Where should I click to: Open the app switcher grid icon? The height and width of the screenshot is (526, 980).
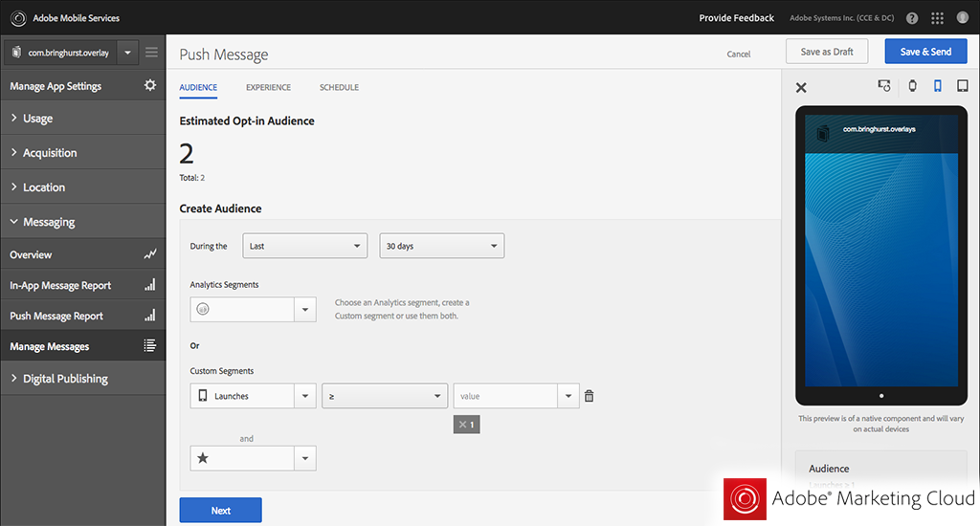[937, 18]
